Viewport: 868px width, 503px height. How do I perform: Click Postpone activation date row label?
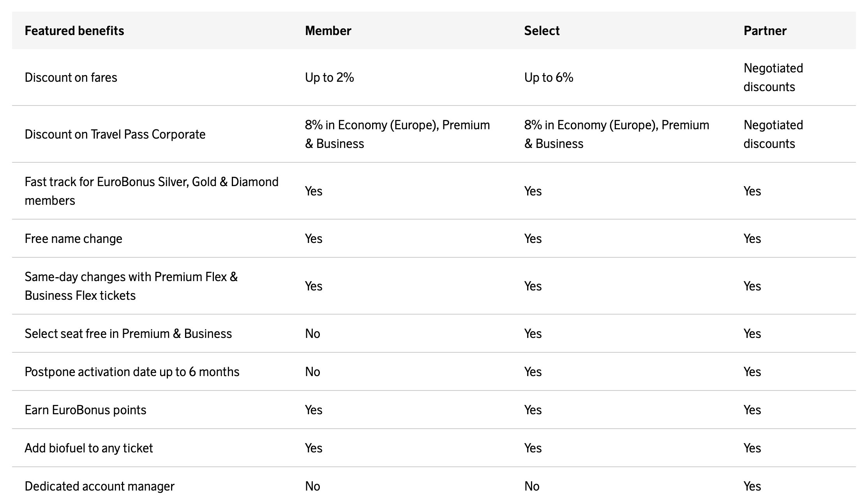(132, 372)
